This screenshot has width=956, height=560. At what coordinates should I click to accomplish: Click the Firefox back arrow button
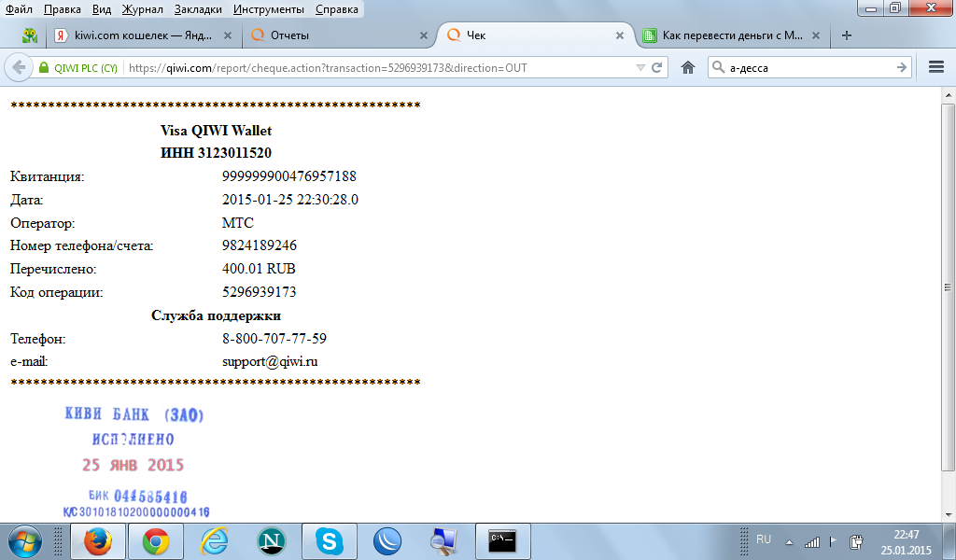19,67
